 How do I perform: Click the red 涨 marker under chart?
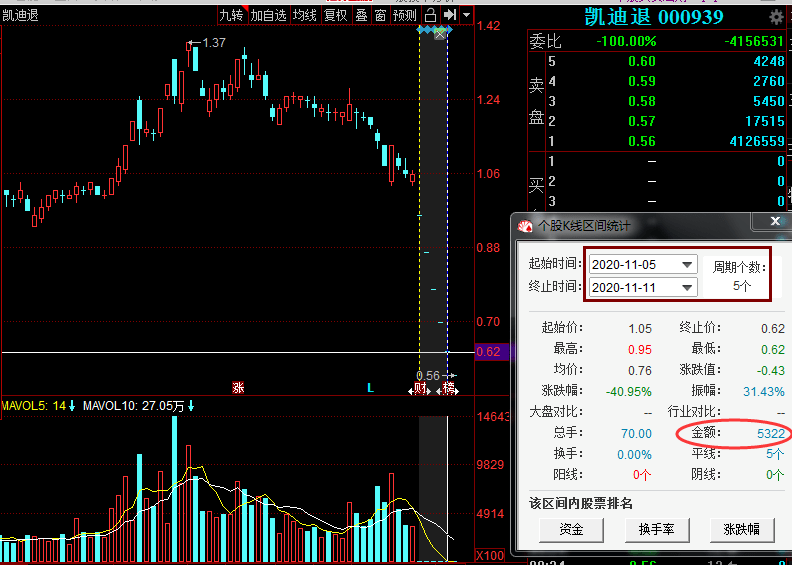tap(238, 387)
